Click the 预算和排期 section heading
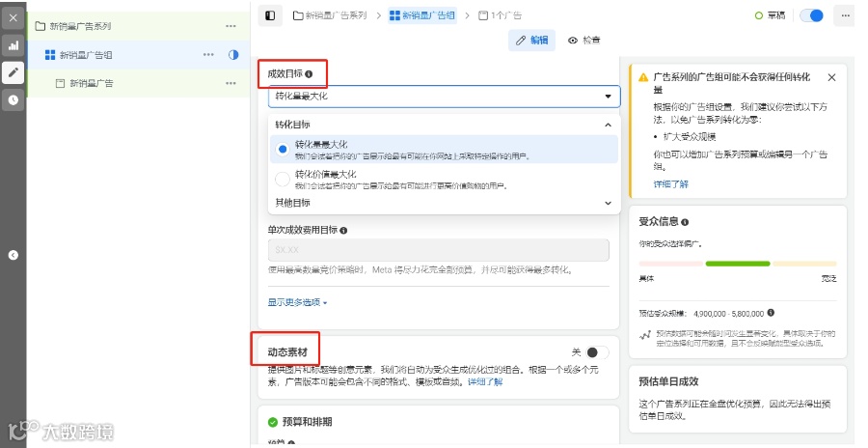This screenshot has width=868, height=448. [x=308, y=422]
